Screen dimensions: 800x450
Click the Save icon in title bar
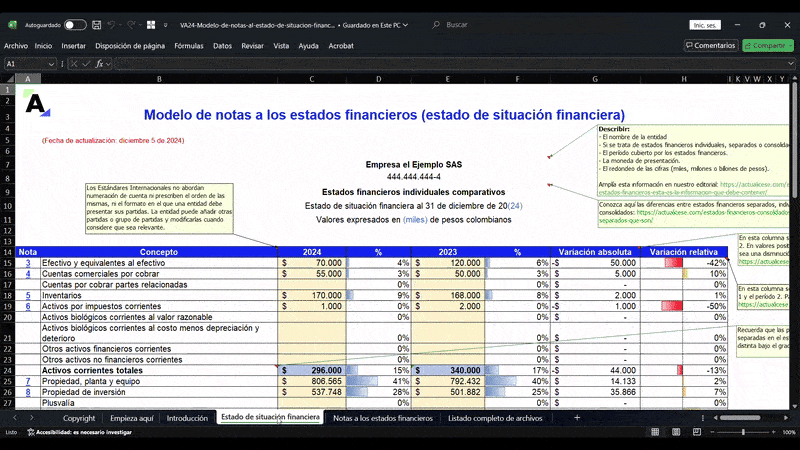pos(97,24)
